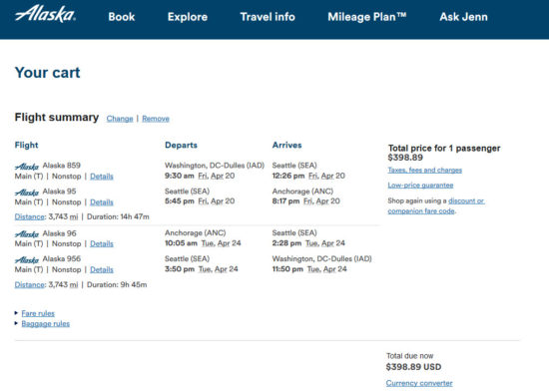549x392 pixels.
Task: Click the discount or companion fare code link
Action: (436, 205)
